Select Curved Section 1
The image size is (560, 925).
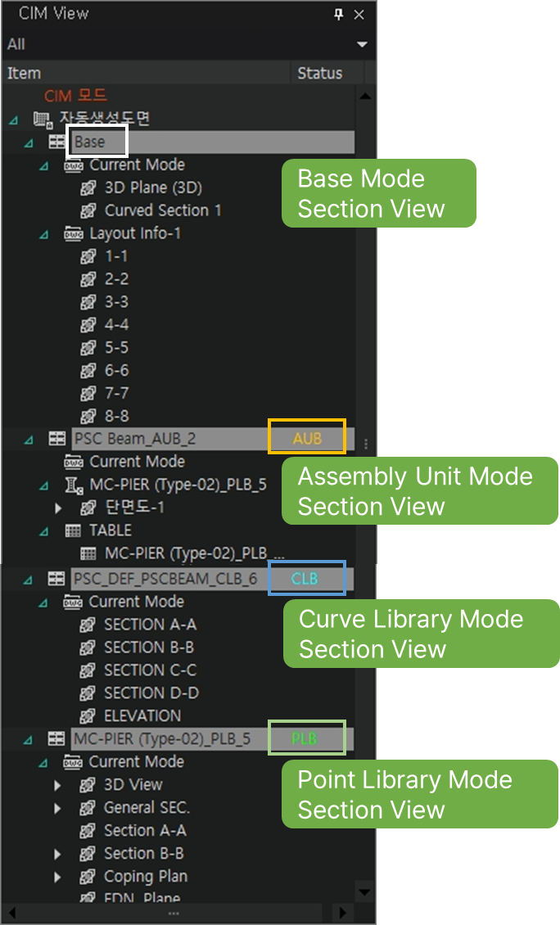coord(163,210)
